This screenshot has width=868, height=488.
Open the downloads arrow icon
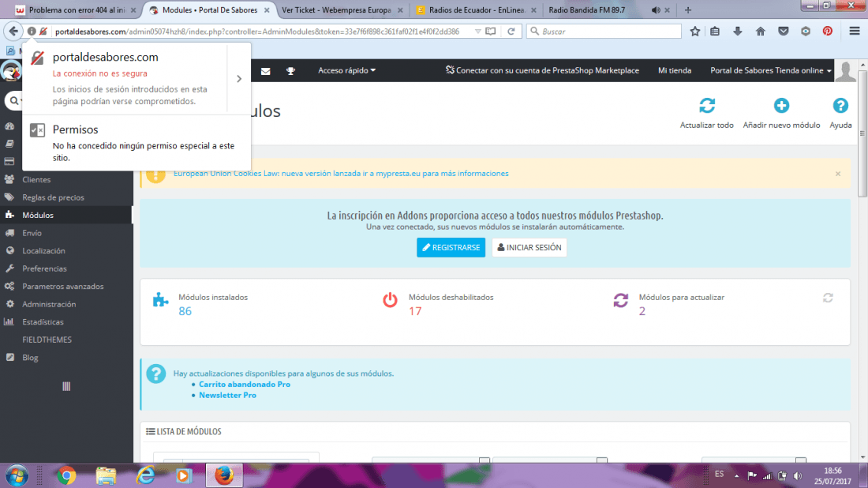tap(737, 32)
